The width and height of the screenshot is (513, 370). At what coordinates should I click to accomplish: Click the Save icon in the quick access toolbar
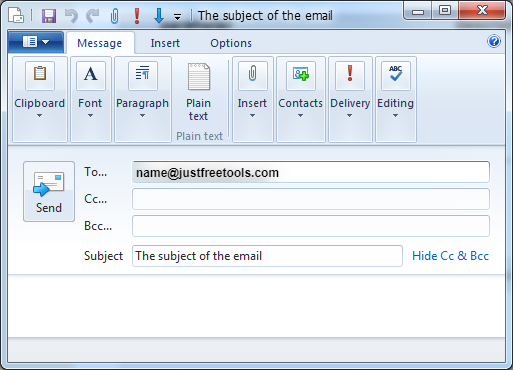[49, 16]
